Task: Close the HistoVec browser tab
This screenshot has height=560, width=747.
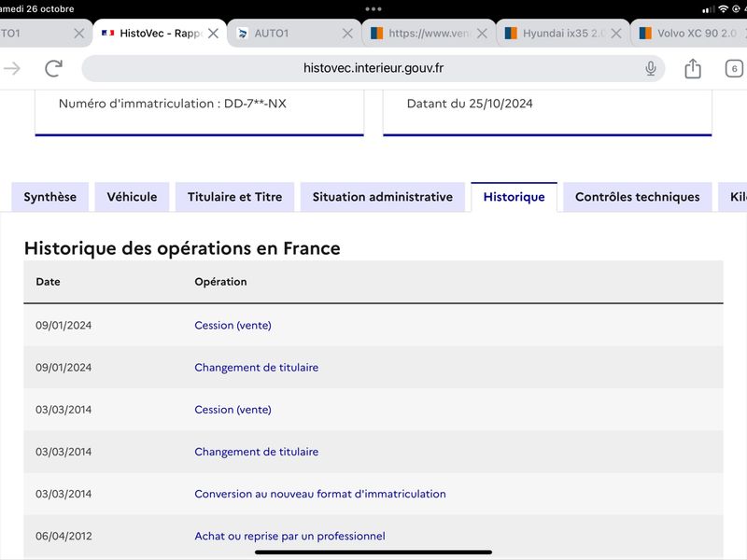Action: point(214,34)
